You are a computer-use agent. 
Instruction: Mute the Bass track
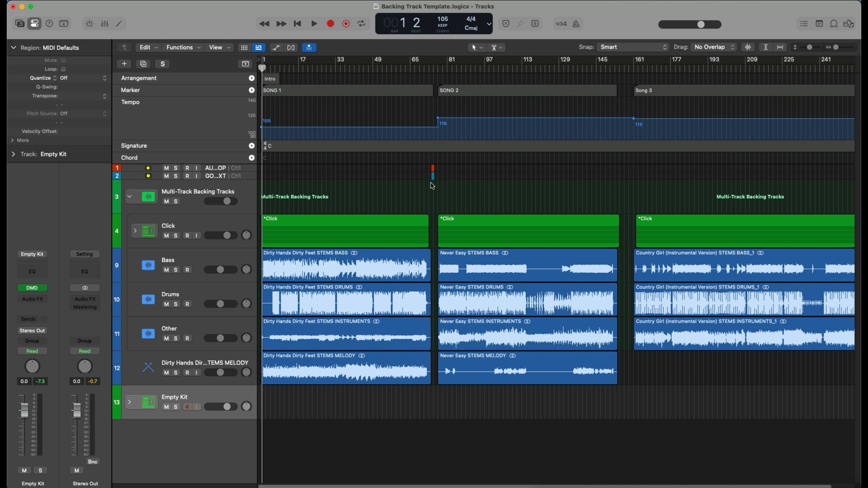coord(166,270)
